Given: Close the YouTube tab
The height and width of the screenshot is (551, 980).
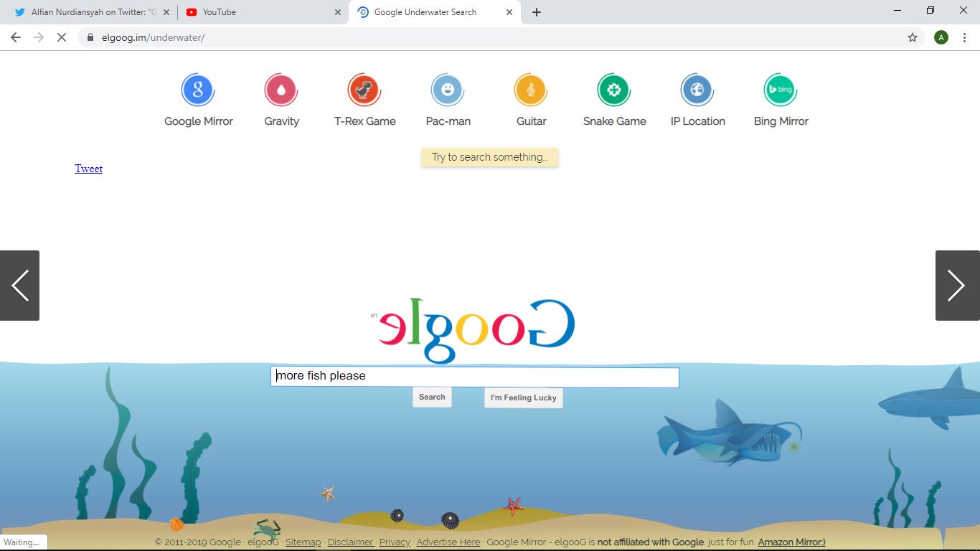Looking at the screenshot, I should (338, 12).
